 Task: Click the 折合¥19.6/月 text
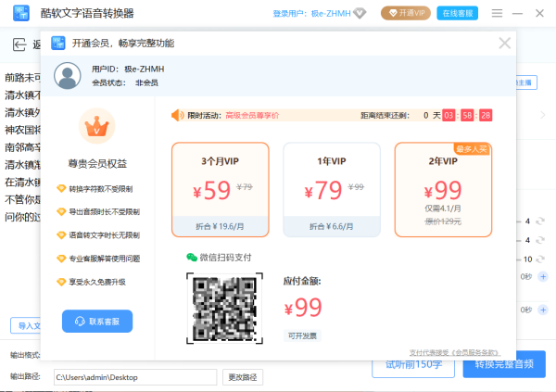click(220, 226)
